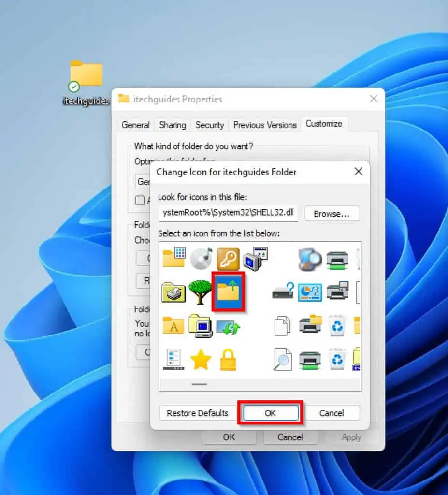Select the search magnifier over computer icon

[309, 259]
